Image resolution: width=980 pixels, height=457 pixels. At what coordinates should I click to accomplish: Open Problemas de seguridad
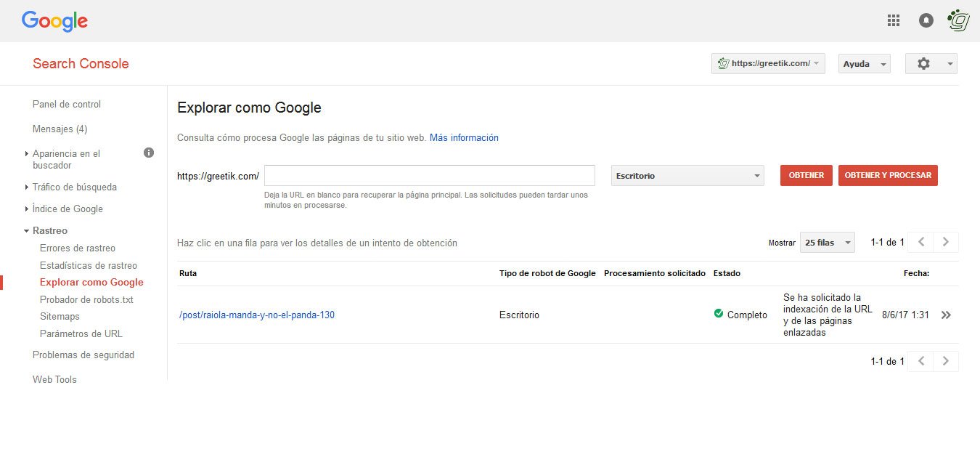(x=83, y=355)
